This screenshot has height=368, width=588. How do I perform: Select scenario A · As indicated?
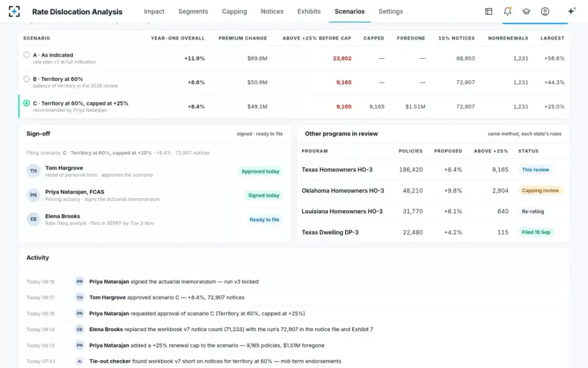point(26,55)
